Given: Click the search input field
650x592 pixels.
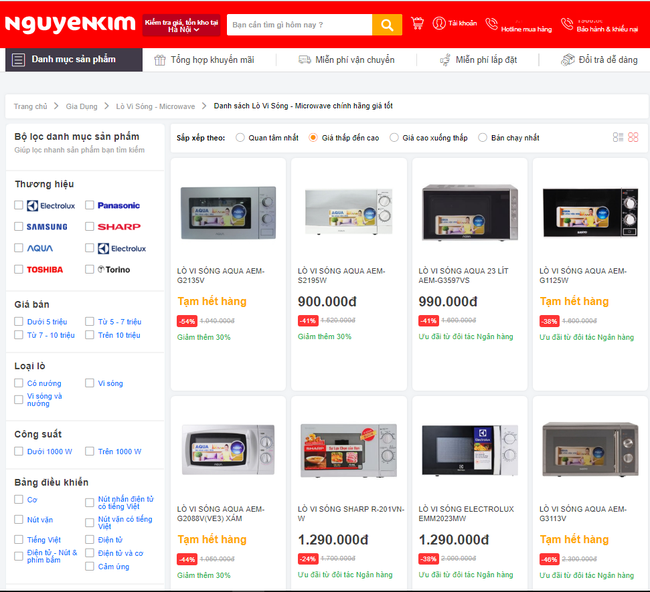Looking at the screenshot, I should point(299,25).
